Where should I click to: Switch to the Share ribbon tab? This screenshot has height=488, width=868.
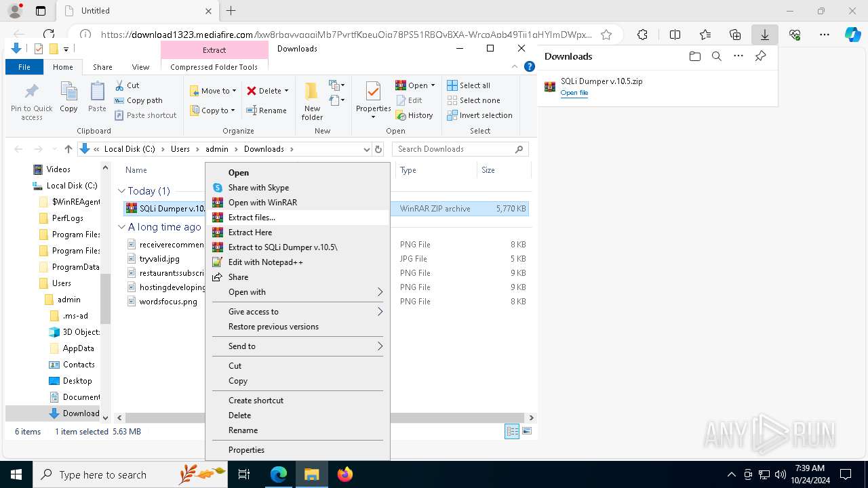point(102,67)
